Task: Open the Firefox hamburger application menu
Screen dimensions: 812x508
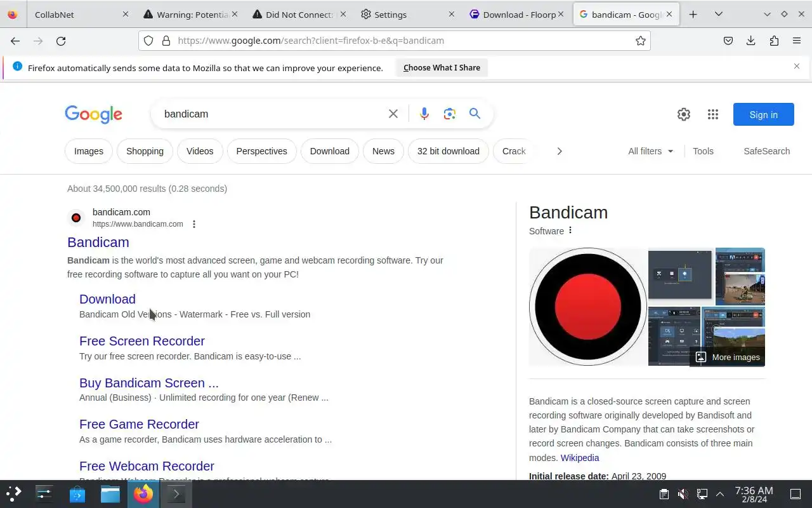Action: tap(797, 41)
